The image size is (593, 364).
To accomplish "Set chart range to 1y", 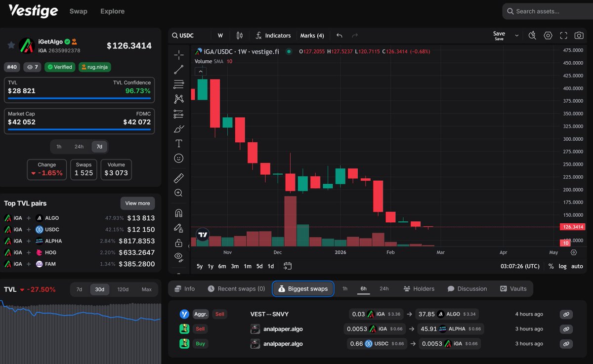I will tap(211, 266).
